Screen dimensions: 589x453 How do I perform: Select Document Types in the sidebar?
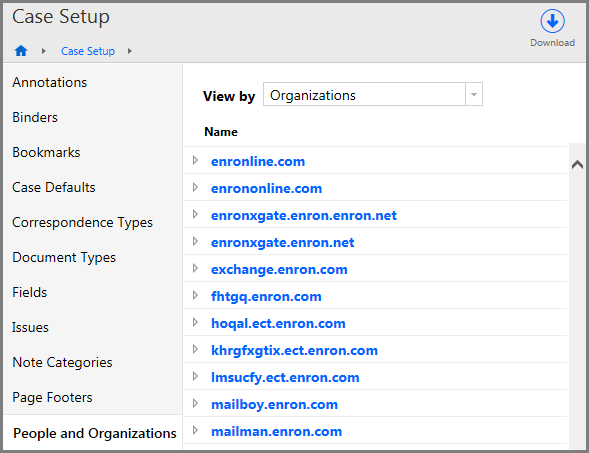[x=64, y=257]
